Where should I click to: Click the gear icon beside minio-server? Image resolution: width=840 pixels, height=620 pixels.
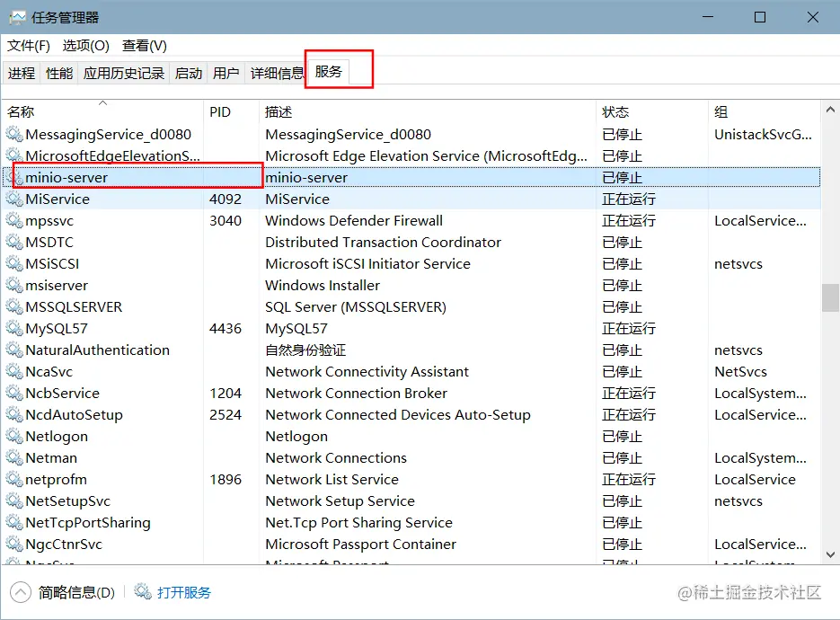pos(15,177)
